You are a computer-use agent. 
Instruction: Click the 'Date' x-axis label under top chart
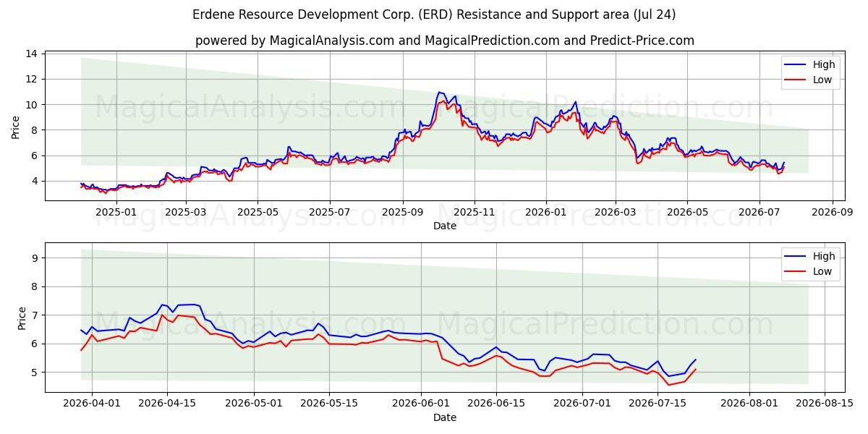click(x=445, y=226)
